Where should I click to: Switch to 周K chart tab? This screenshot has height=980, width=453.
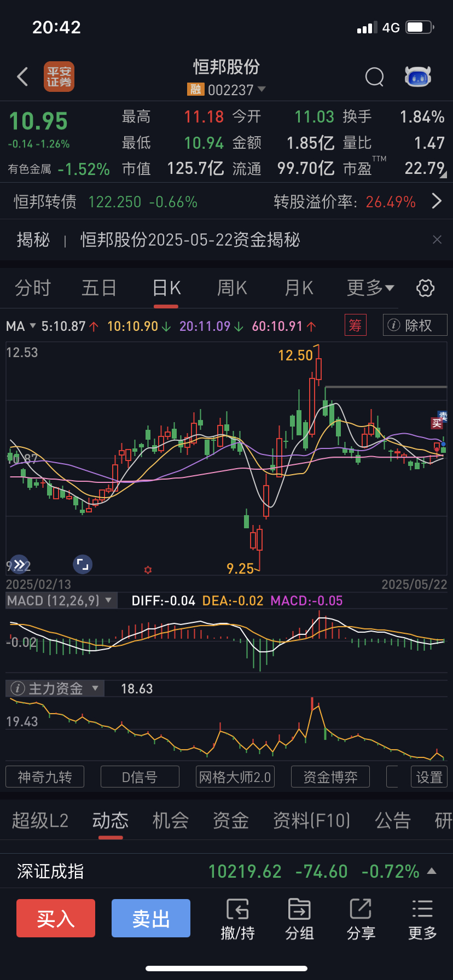pos(233,288)
